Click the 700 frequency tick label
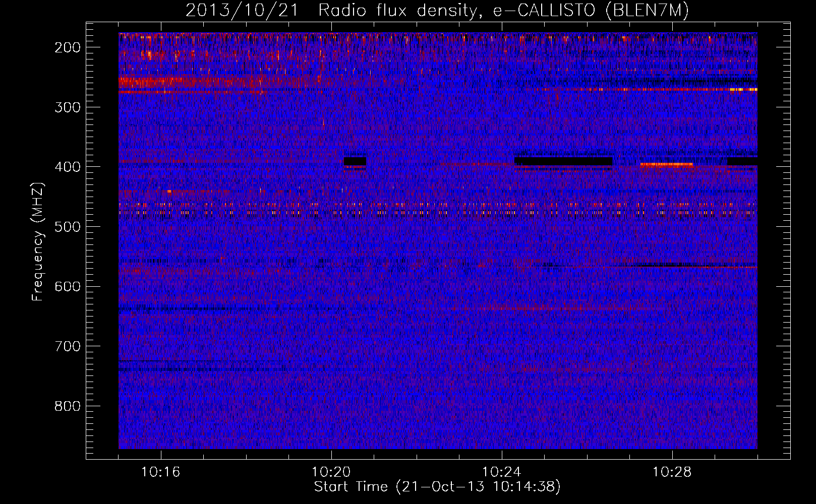Viewport: 816px width, 504px height. click(68, 346)
